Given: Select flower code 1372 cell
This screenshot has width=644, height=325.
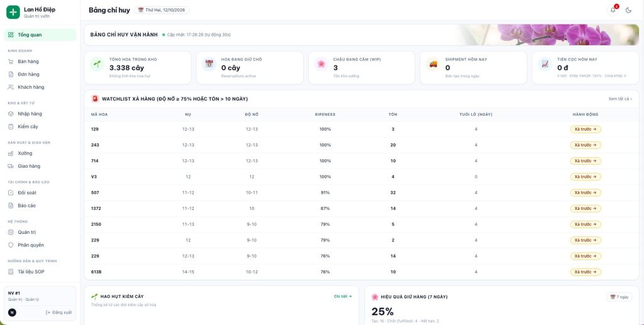Looking at the screenshot, I should point(96,209).
